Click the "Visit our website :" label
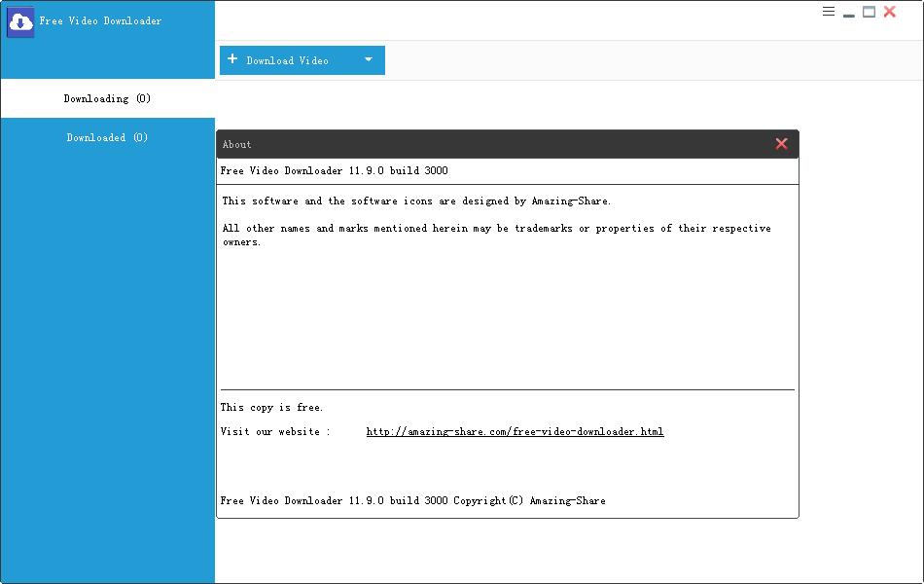The image size is (924, 584). coord(275,431)
